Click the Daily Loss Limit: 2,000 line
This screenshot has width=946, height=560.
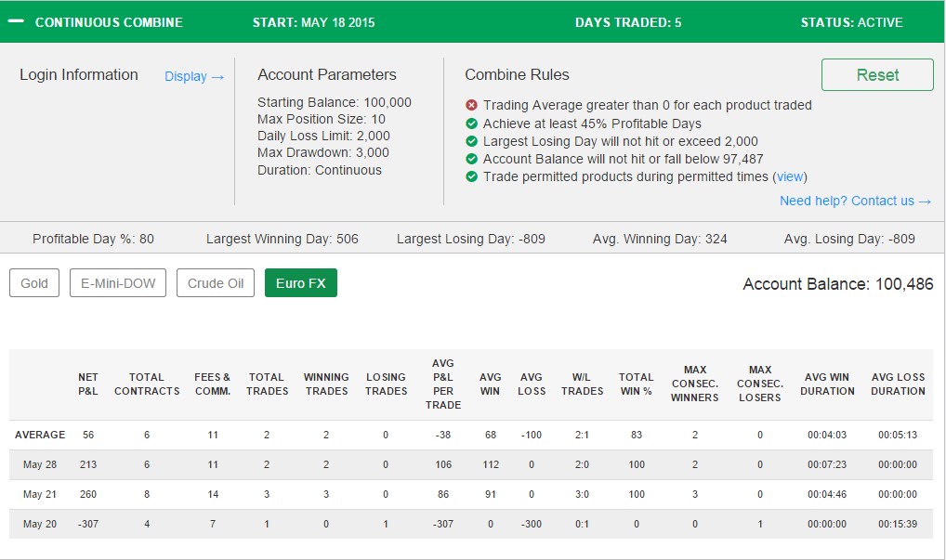tap(323, 137)
